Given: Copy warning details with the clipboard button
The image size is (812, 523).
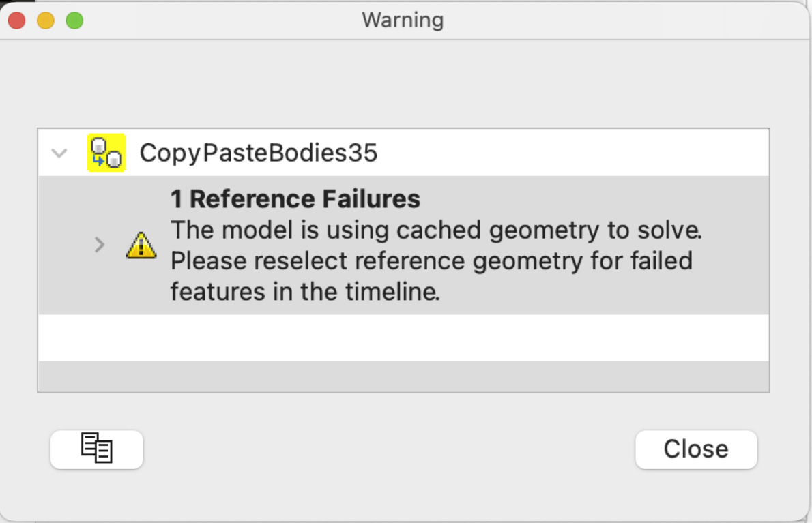Looking at the screenshot, I should tap(97, 449).
